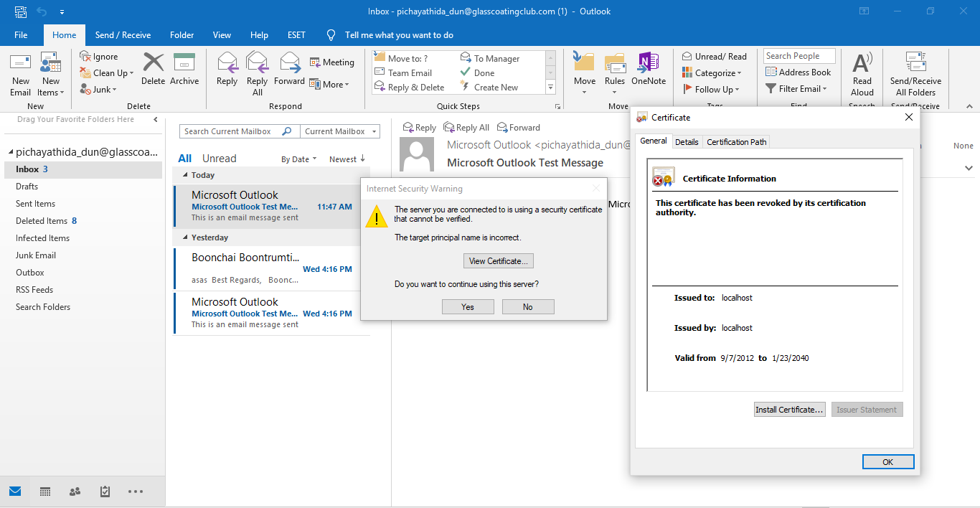Switch to the Folder ribbon tab
The image size is (980, 508).
pyautogui.click(x=182, y=35)
